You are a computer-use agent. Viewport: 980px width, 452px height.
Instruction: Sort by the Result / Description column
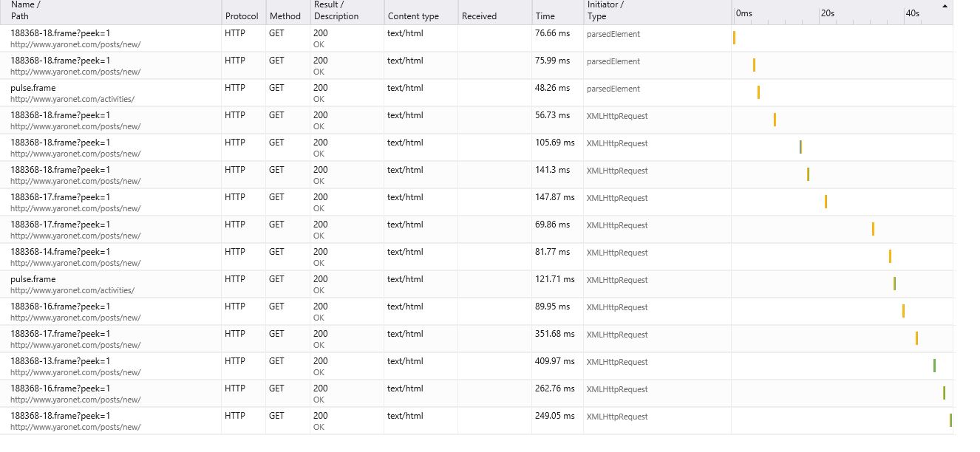(x=336, y=10)
